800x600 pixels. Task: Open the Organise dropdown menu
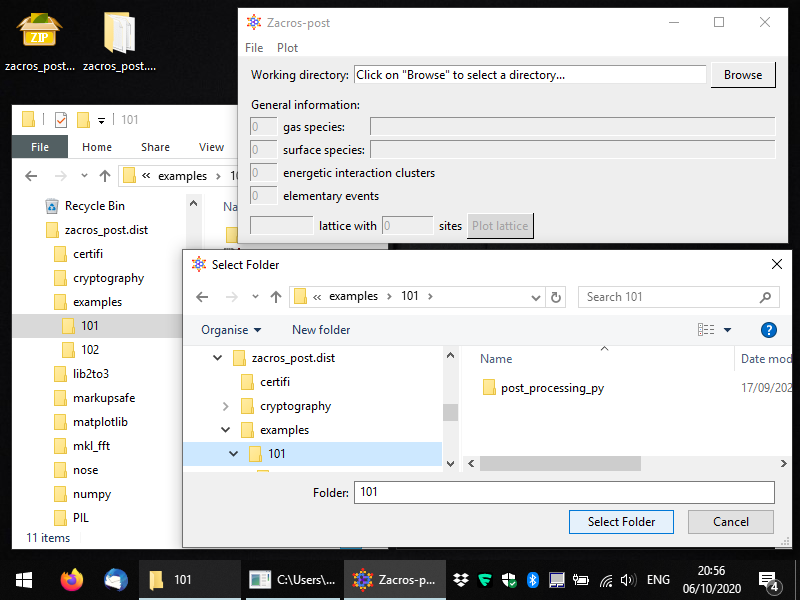click(x=231, y=330)
